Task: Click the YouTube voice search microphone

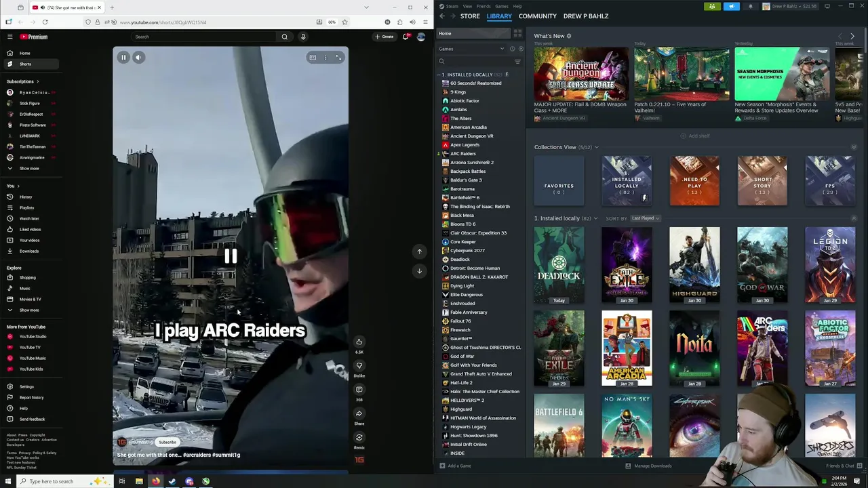Action: coord(303,37)
